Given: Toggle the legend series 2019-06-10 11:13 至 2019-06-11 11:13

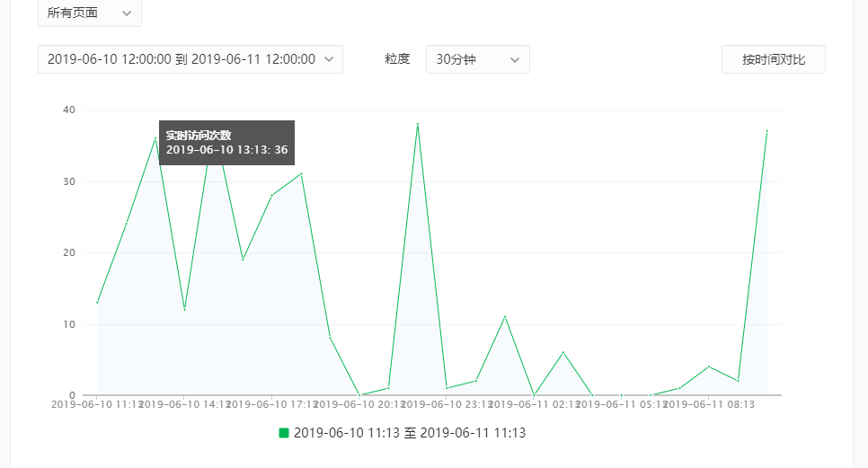Looking at the screenshot, I should pos(403,433).
